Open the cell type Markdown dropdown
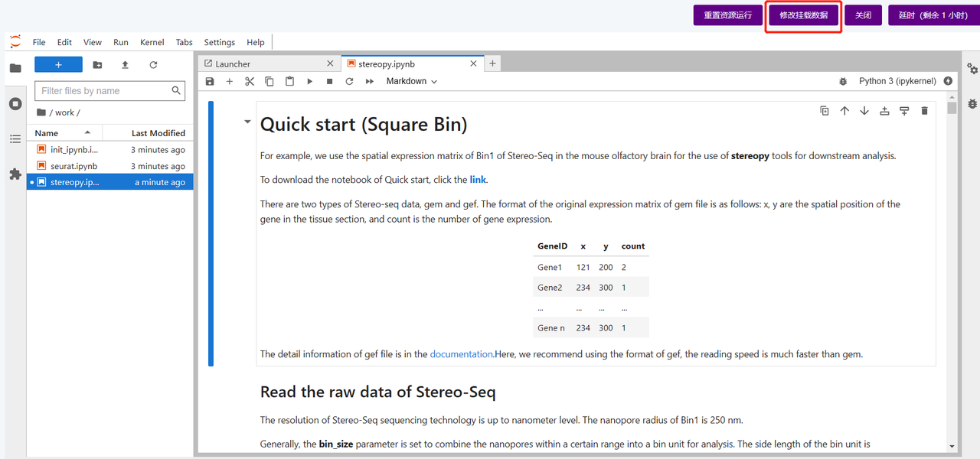Image resolution: width=980 pixels, height=459 pixels. tap(411, 81)
